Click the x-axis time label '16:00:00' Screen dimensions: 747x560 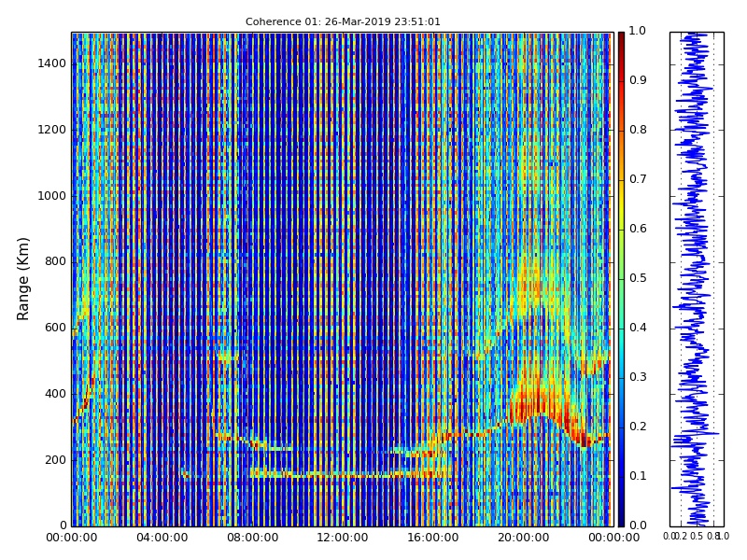click(433, 539)
